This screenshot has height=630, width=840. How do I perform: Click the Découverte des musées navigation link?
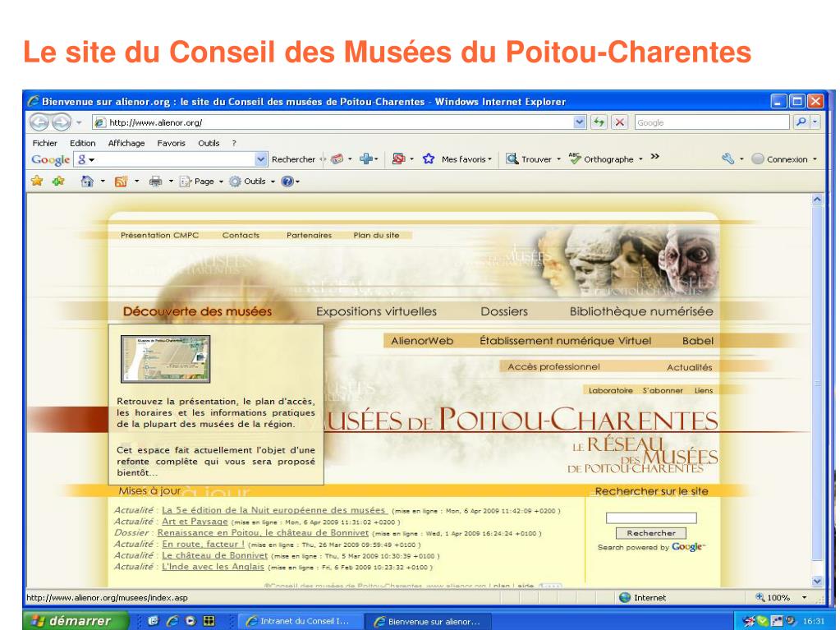(198, 311)
